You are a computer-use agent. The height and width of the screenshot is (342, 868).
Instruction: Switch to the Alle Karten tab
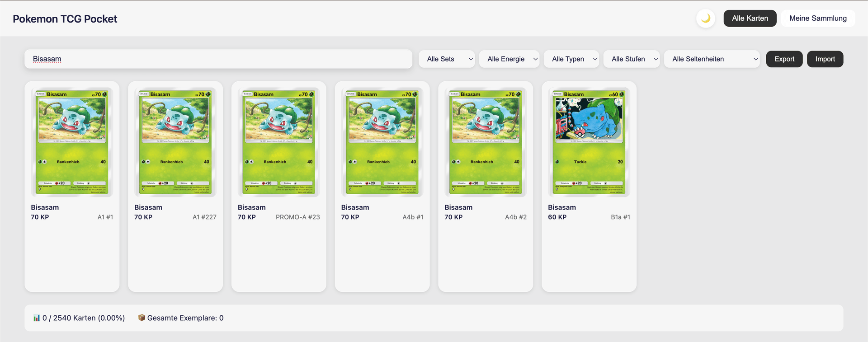(x=750, y=19)
